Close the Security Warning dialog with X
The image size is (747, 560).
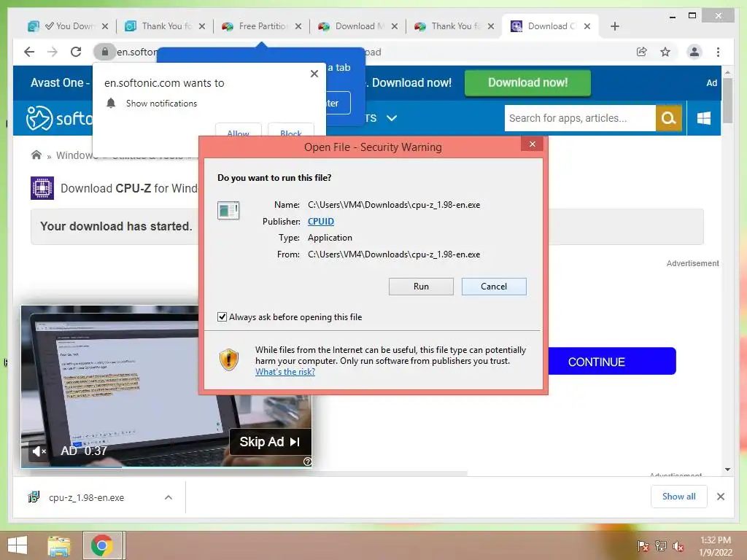[532, 144]
